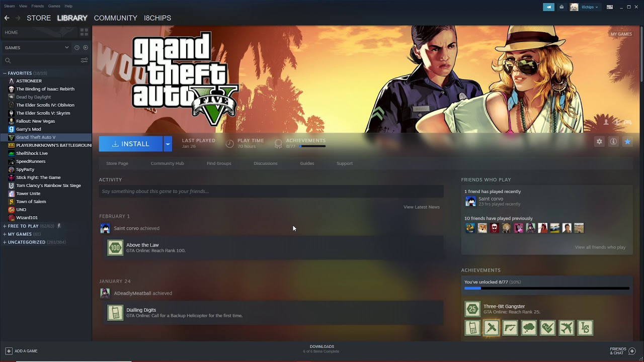Click the Three-Bit Gangster achievement icon
Viewport: 644px width, 362px height.
pyautogui.click(x=472, y=309)
